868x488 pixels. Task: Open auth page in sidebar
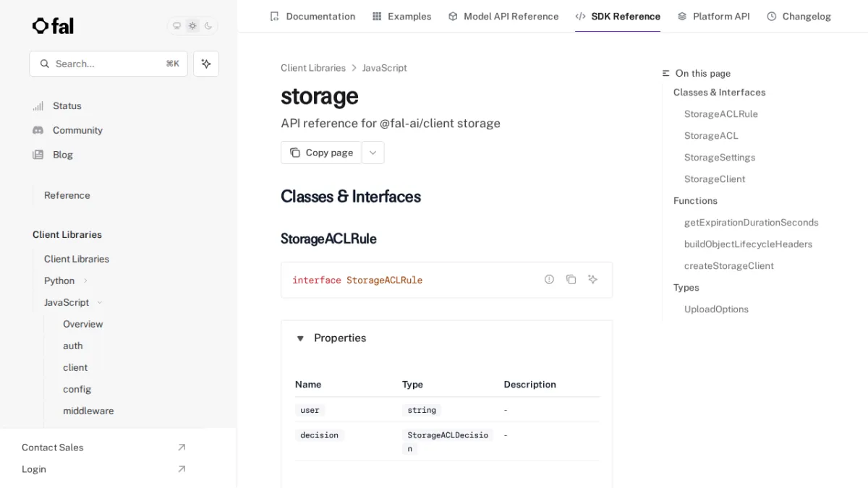[x=73, y=346]
